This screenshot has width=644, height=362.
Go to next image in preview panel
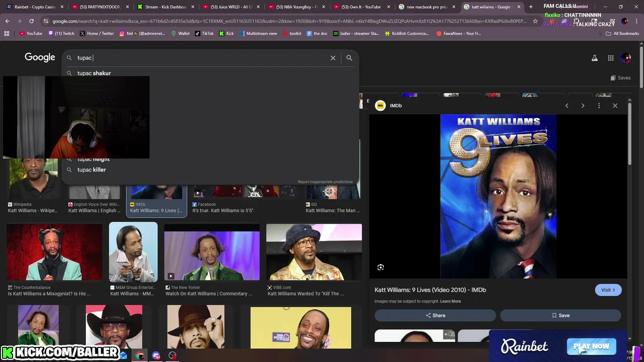(583, 106)
